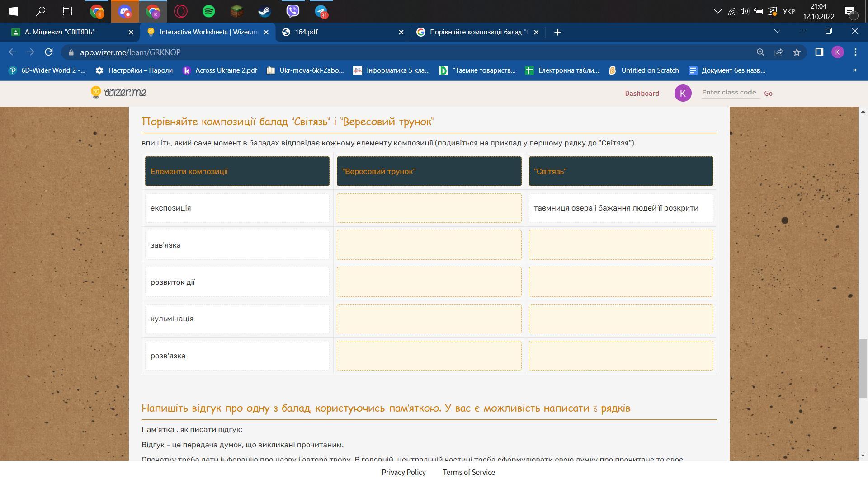Click the експозиція cell under "Вересовий трунок"
This screenshot has height=488, width=868.
429,208
